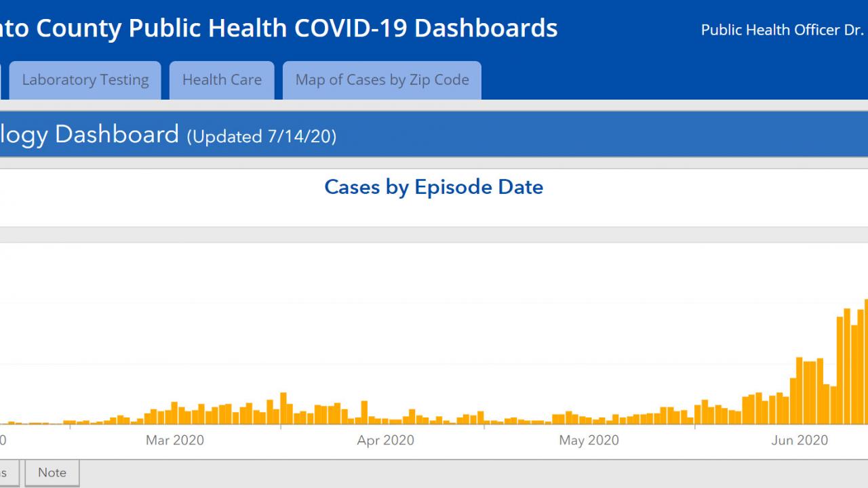
Task: Click the Jun 2020 axis label
Action: click(800, 441)
